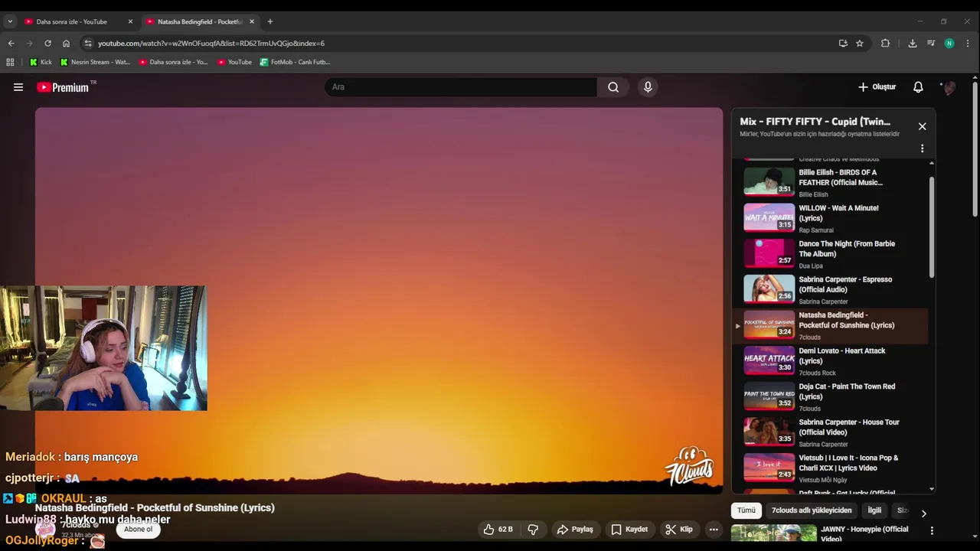
Task: Start voice search with the microphone icon
Action: 648,87
